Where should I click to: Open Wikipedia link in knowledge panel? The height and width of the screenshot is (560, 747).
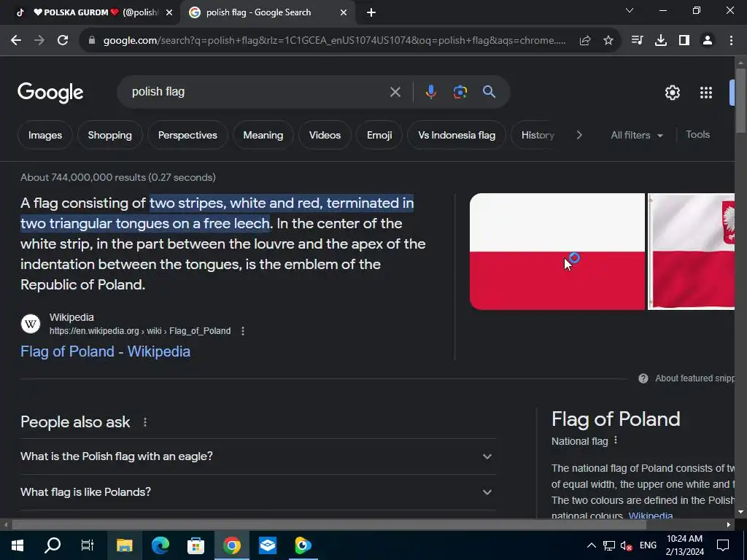pos(651,516)
